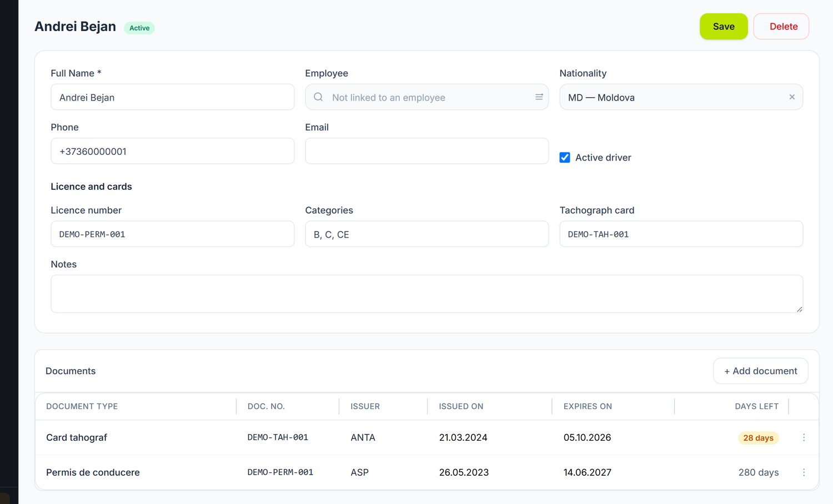Click the DAYS LEFT column header
This screenshot has width=833, height=504.
(756, 406)
